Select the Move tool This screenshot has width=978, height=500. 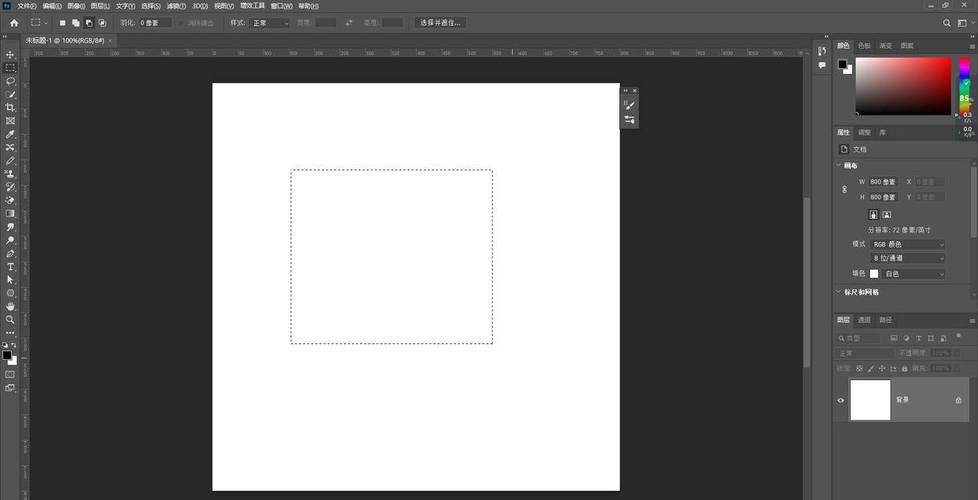(10, 54)
